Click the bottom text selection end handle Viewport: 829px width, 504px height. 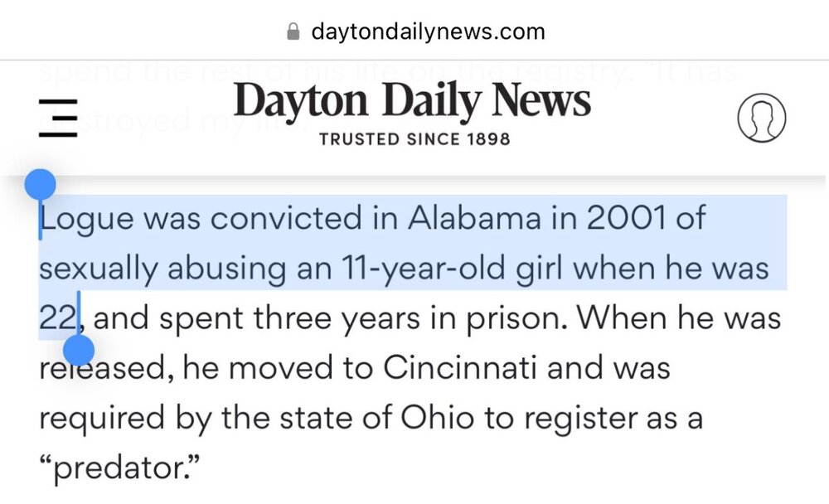[80, 350]
